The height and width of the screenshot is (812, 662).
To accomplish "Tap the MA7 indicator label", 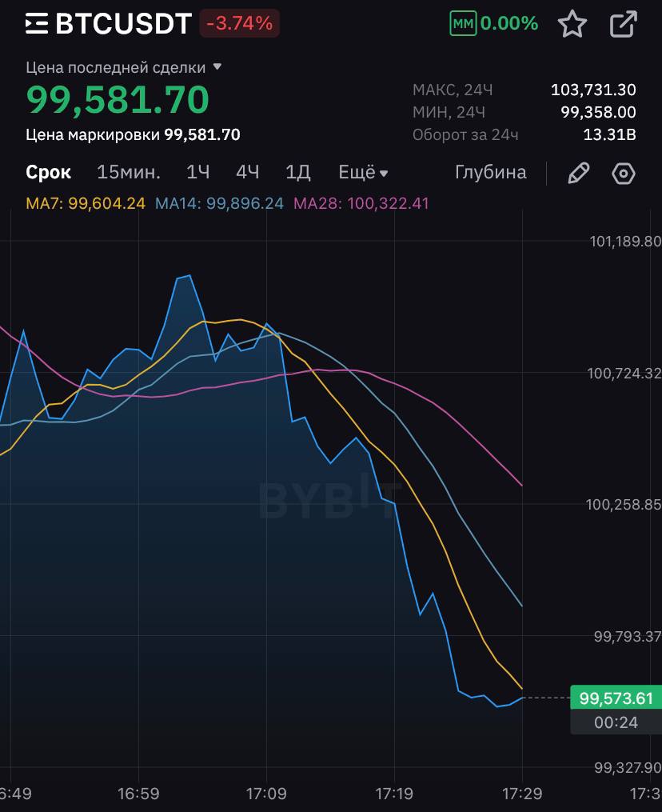I will tap(86, 203).
